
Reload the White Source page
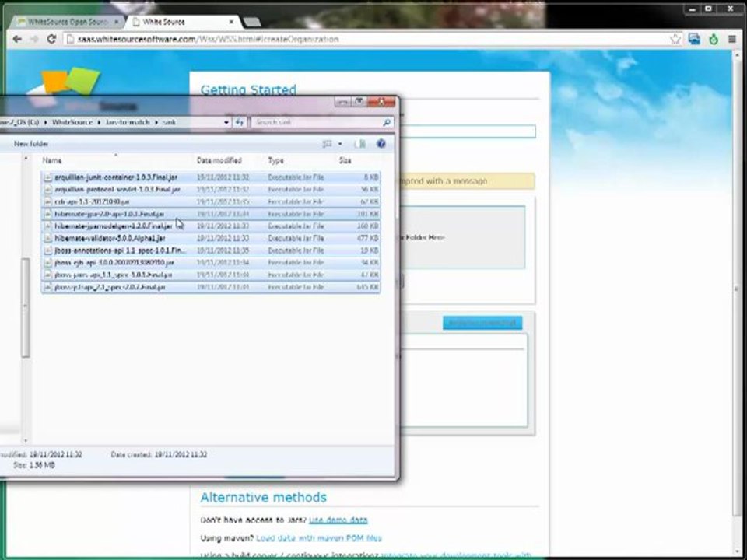point(51,39)
